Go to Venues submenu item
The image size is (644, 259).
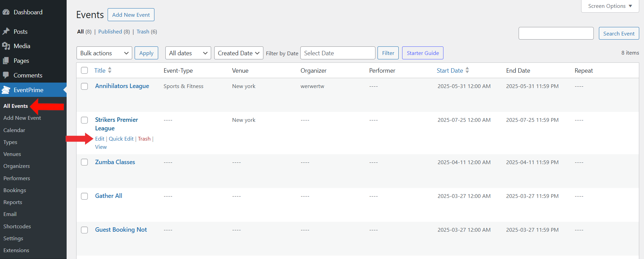point(12,154)
